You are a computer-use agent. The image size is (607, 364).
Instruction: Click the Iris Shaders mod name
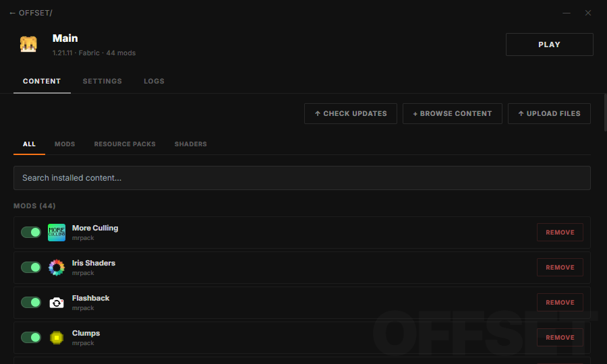(94, 263)
